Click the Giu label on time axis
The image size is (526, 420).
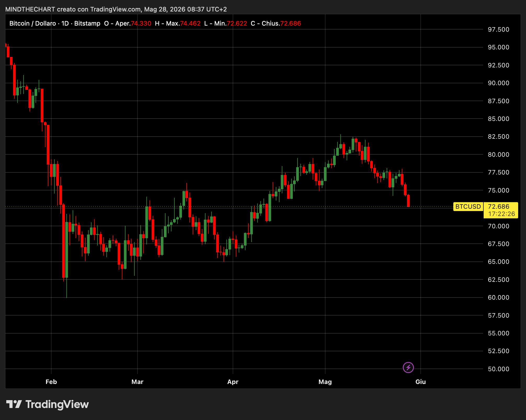[421, 382]
